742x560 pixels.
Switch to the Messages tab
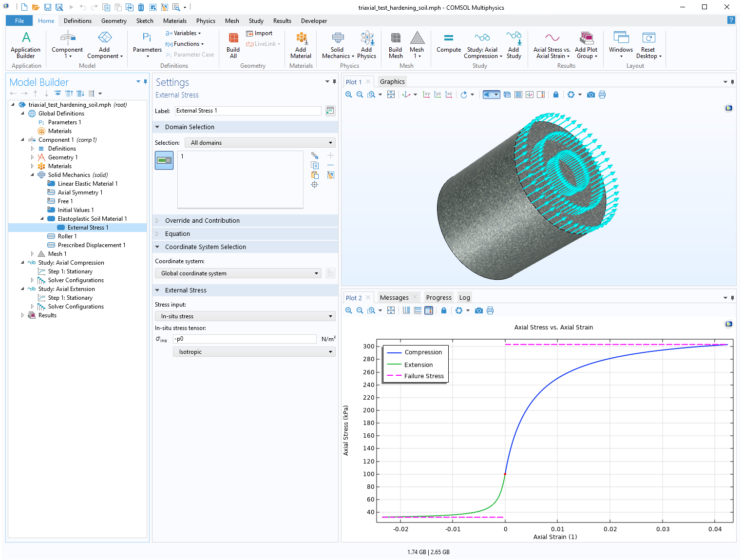click(394, 298)
